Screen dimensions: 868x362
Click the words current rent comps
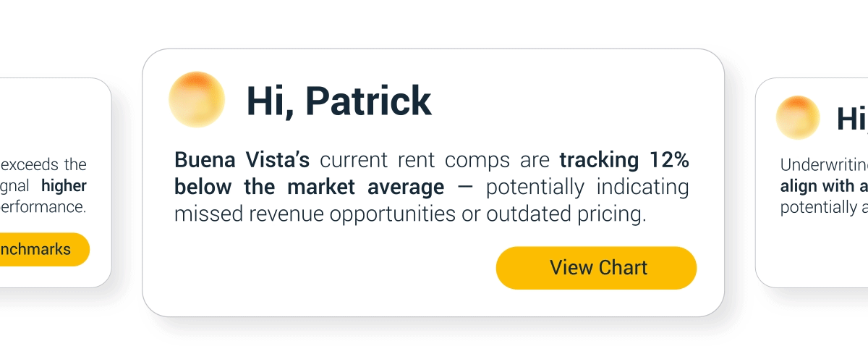tap(435, 160)
